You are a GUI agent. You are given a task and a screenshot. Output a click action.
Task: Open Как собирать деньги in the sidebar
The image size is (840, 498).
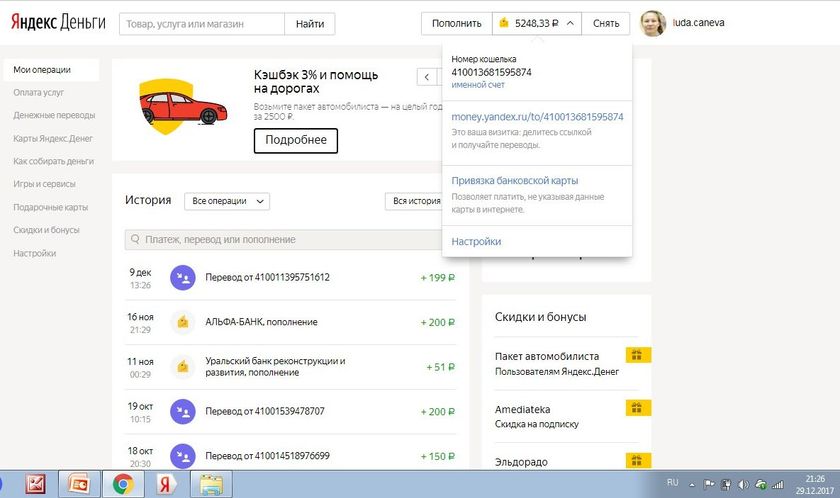point(54,161)
